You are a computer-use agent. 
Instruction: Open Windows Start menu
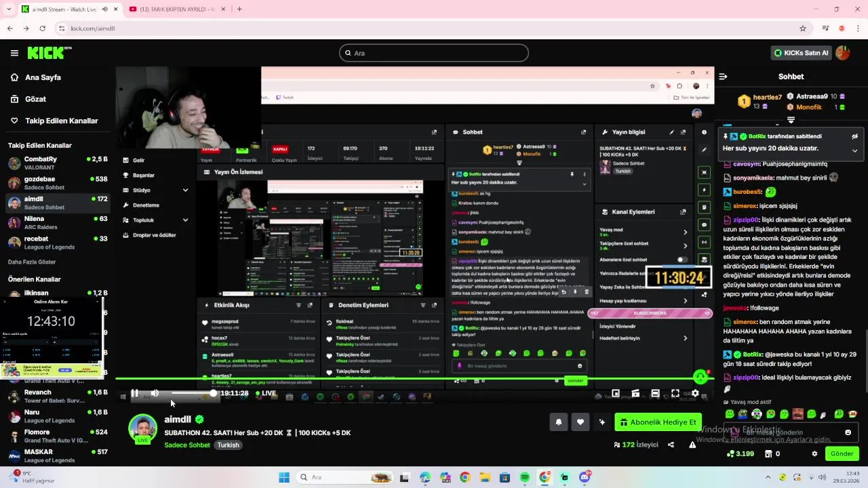(283, 477)
